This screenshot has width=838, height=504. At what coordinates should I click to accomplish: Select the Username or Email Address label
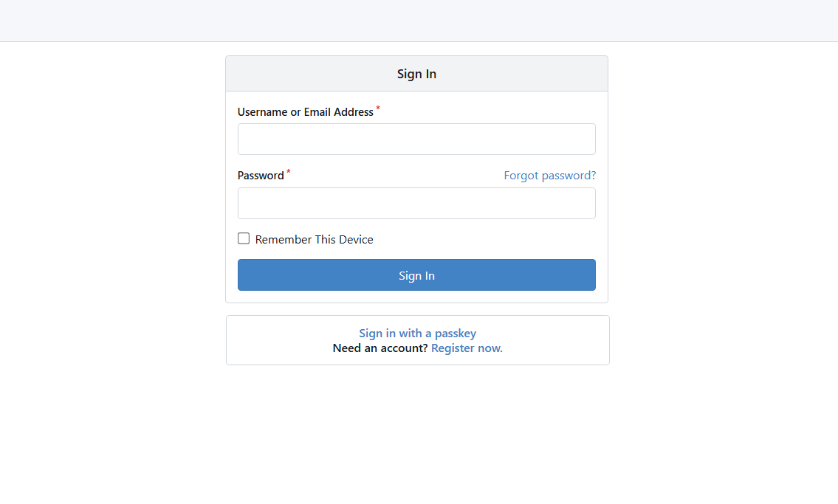tap(305, 112)
